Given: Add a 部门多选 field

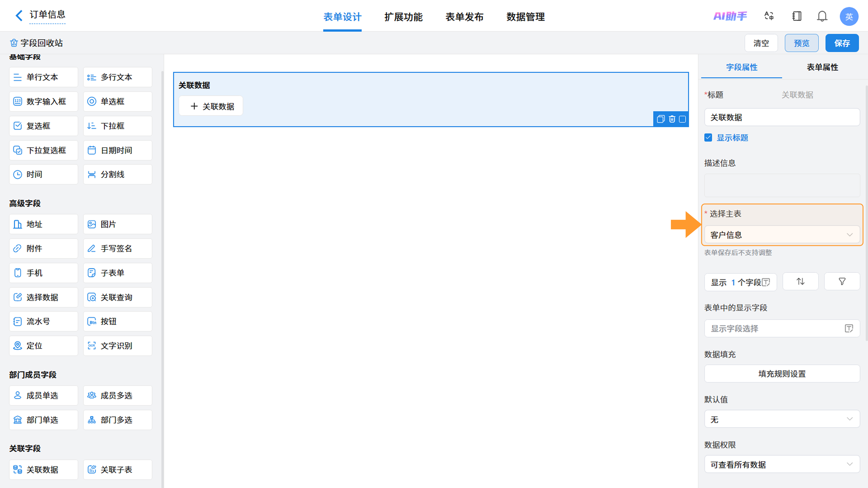Looking at the screenshot, I should [118, 419].
